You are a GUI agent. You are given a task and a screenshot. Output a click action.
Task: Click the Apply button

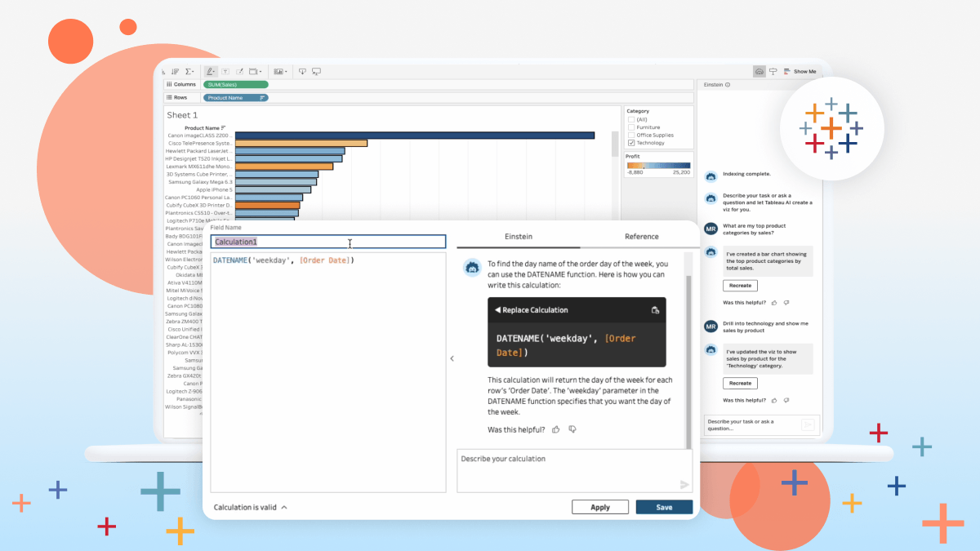point(600,507)
